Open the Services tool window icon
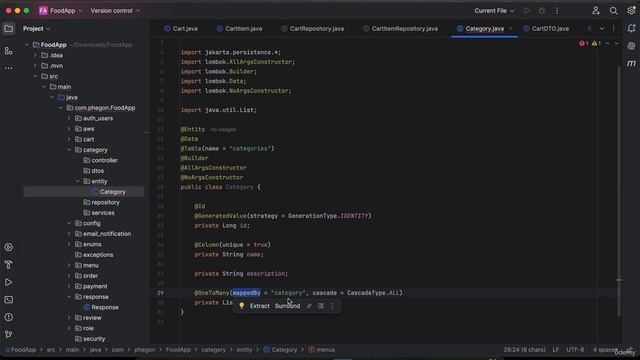 pos(9,247)
